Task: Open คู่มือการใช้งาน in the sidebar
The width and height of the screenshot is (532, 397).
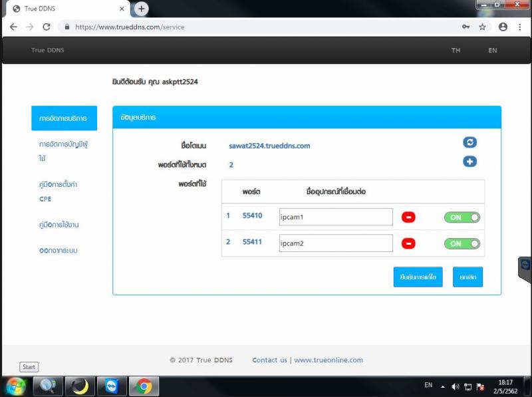Action: [x=59, y=225]
